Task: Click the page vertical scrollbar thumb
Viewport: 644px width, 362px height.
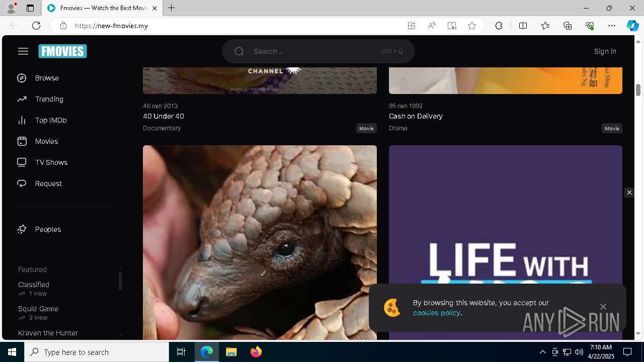Action: point(638,90)
